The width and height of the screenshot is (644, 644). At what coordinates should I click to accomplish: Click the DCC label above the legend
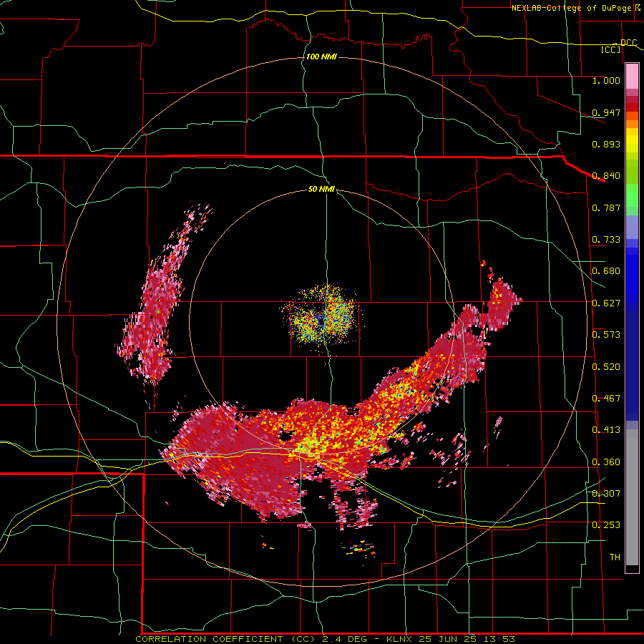tap(628, 43)
